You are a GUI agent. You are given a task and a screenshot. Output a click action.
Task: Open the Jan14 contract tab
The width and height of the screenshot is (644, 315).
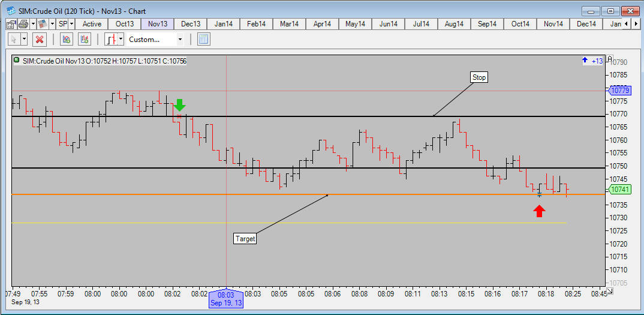[224, 24]
